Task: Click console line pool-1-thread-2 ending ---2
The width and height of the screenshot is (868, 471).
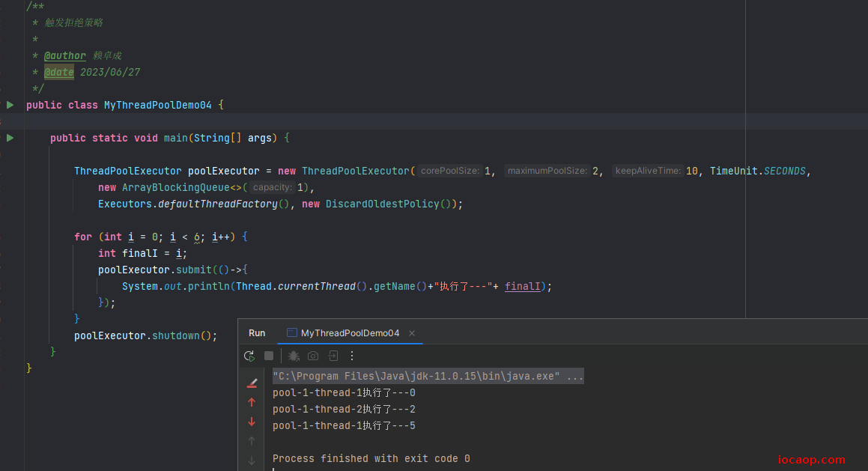Action: point(344,410)
